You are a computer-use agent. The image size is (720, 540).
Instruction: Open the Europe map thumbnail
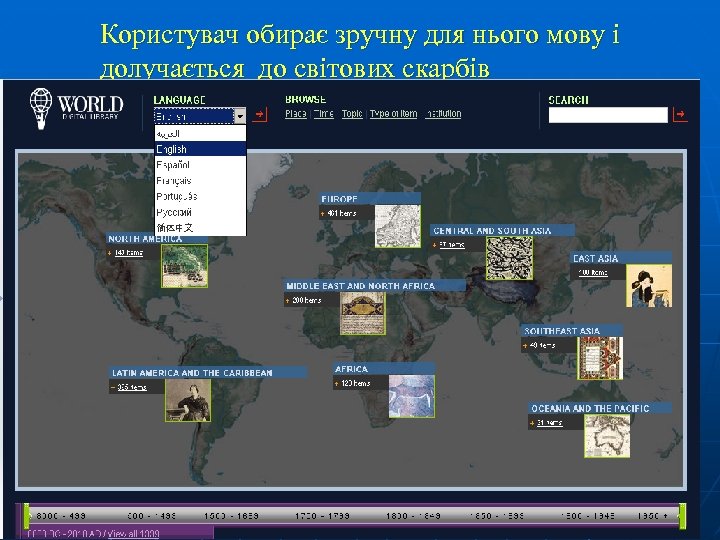point(398,226)
